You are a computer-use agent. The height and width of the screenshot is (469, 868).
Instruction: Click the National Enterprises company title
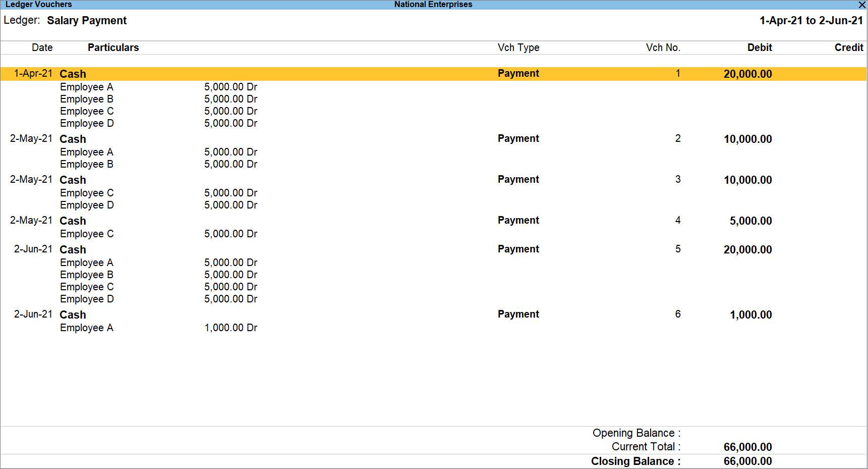(x=433, y=5)
